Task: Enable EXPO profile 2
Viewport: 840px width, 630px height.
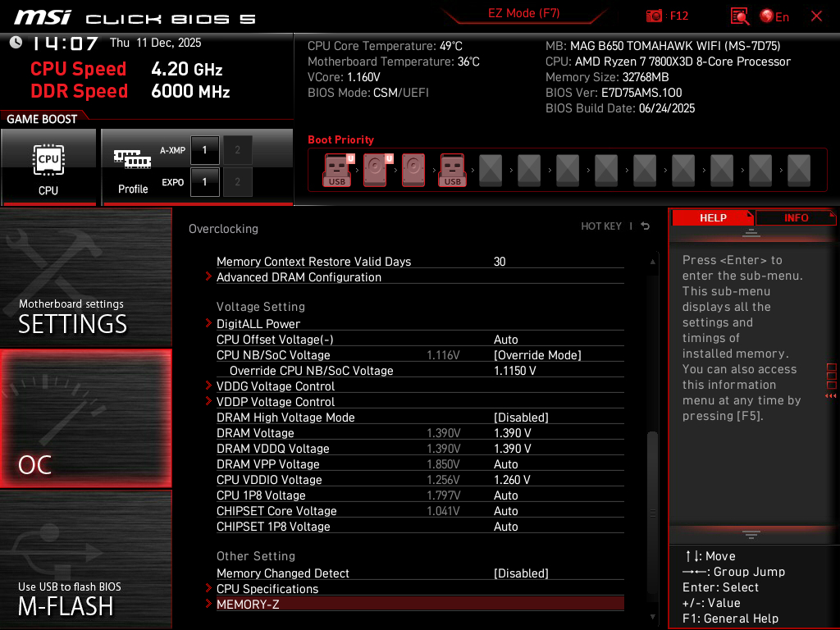Action: [x=237, y=182]
